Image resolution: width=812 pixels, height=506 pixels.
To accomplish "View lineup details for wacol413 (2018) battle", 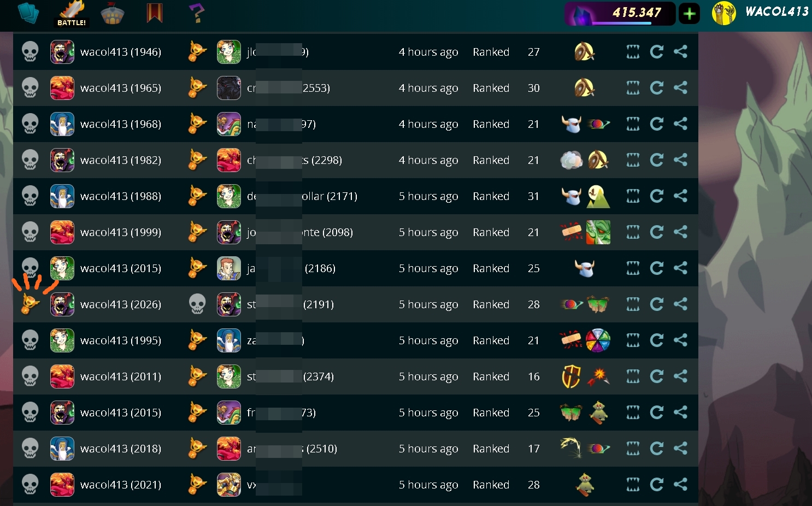I will click(x=633, y=449).
